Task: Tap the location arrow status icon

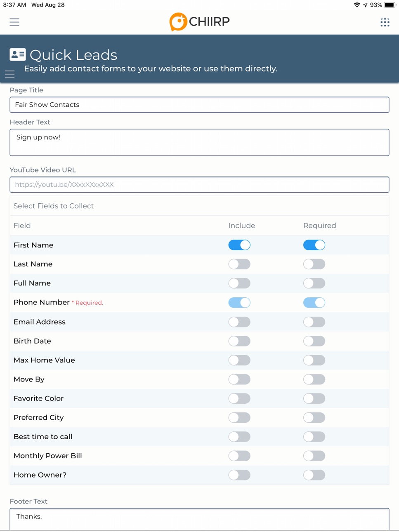Action: (365, 5)
